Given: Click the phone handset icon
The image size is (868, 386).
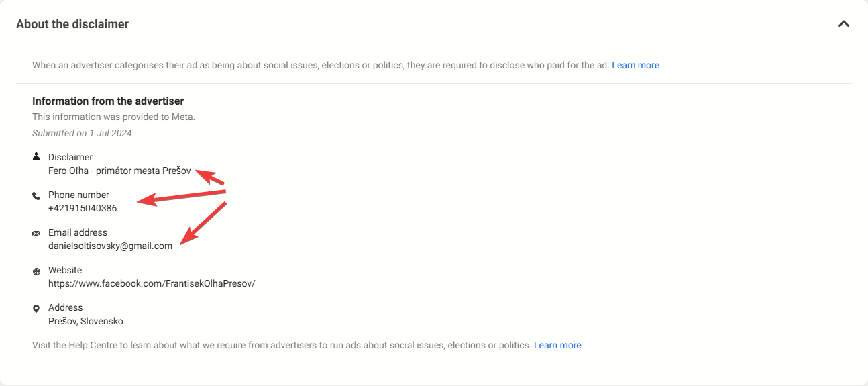Looking at the screenshot, I should coord(36,195).
